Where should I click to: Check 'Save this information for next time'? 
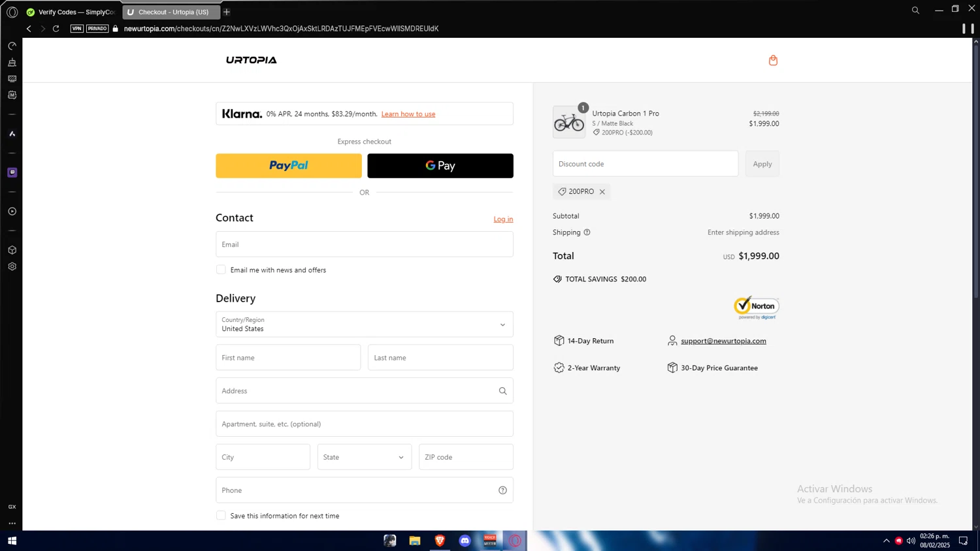(221, 516)
